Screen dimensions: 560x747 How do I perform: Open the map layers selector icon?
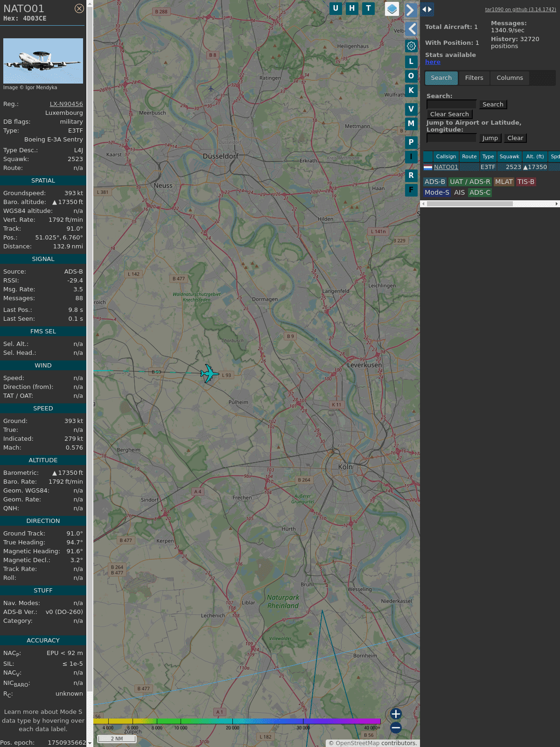[x=392, y=9]
